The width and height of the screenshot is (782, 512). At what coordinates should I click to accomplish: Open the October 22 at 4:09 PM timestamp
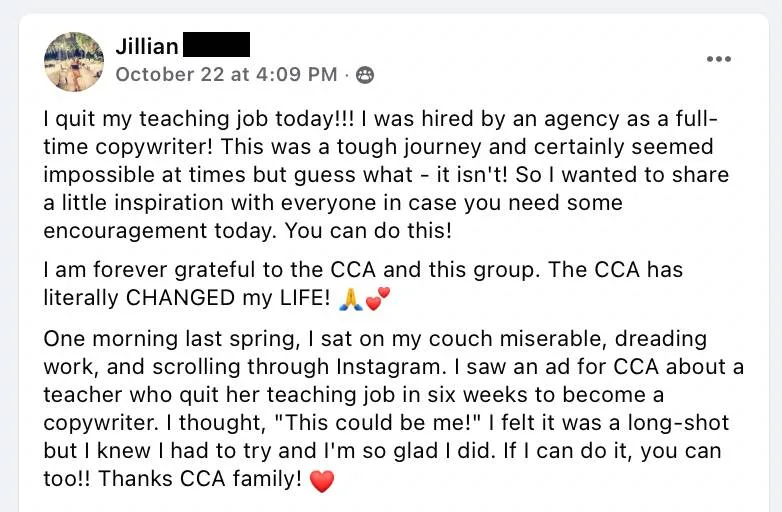[226, 74]
